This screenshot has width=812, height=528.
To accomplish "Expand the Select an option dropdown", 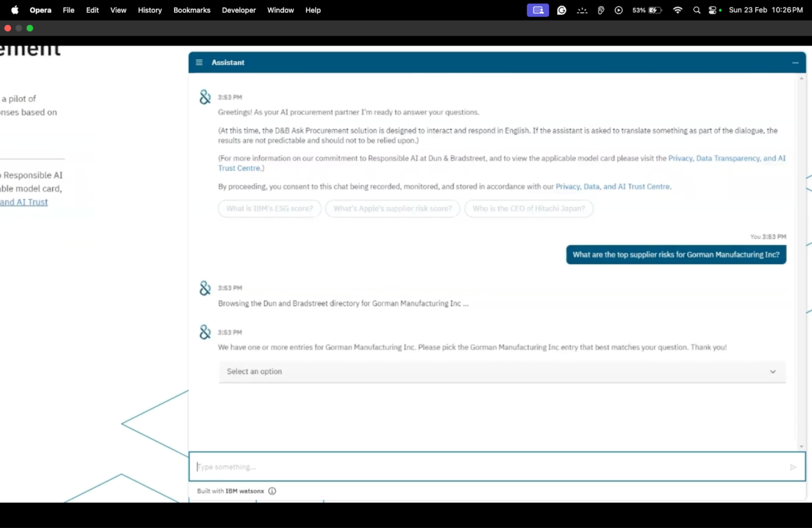I will (x=502, y=372).
